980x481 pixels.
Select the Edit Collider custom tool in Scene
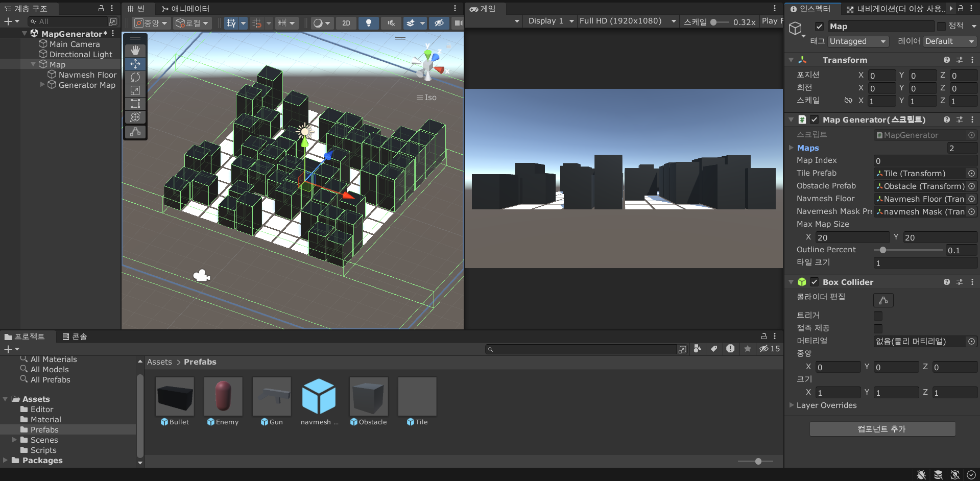pyautogui.click(x=135, y=132)
